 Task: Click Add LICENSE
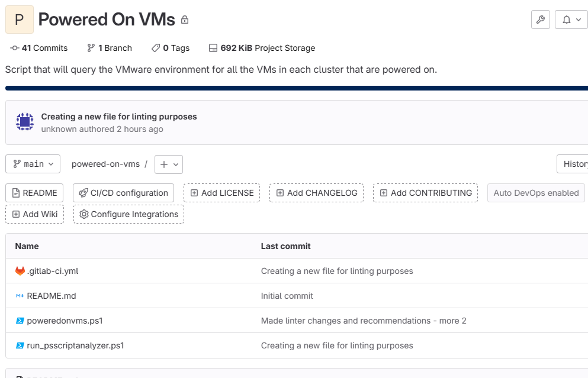(221, 193)
